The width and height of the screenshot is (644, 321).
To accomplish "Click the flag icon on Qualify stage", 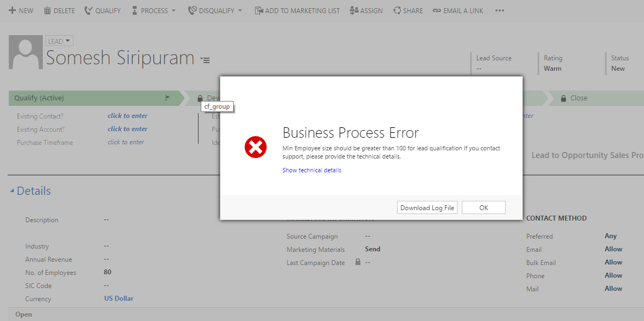I will (167, 98).
